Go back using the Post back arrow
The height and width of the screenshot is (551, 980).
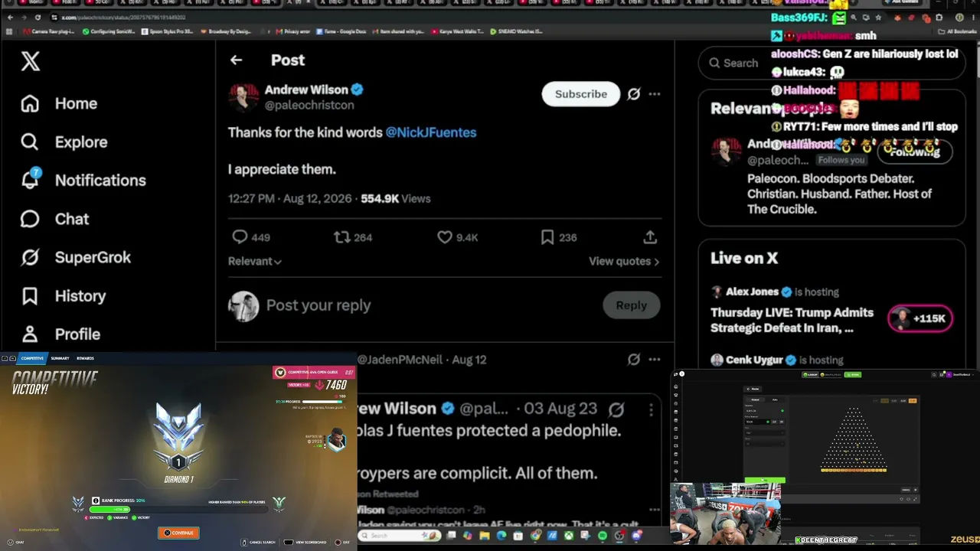tap(236, 60)
